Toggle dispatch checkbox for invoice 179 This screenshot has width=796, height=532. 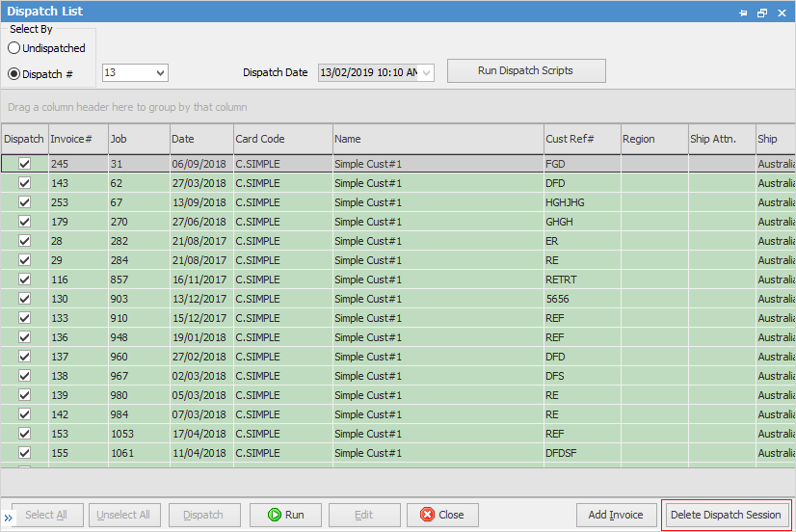24,222
